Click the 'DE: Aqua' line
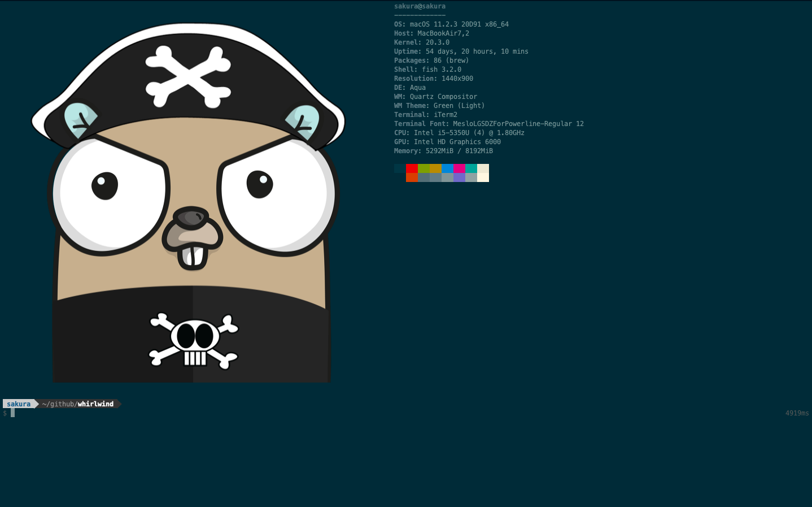This screenshot has width=812, height=507. [410, 88]
